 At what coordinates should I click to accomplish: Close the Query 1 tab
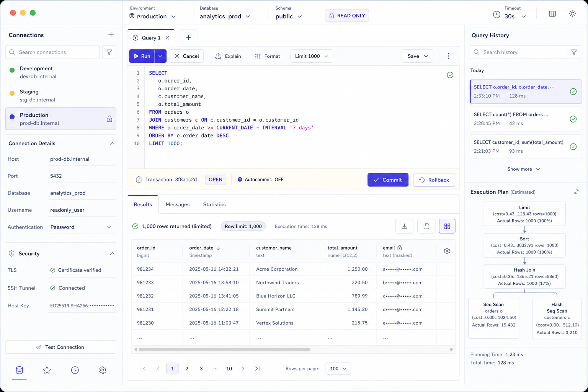[x=167, y=38]
